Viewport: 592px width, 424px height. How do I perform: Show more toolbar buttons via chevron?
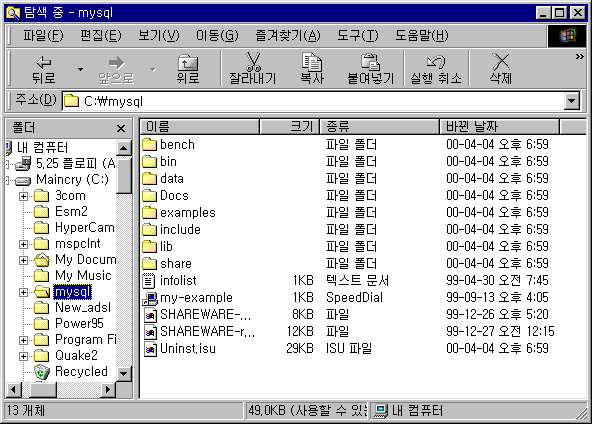coord(580,57)
